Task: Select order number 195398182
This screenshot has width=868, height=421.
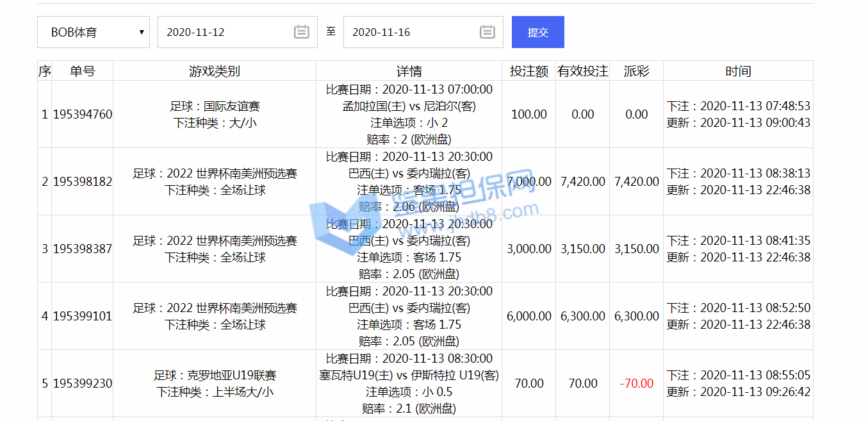Action: pos(82,182)
